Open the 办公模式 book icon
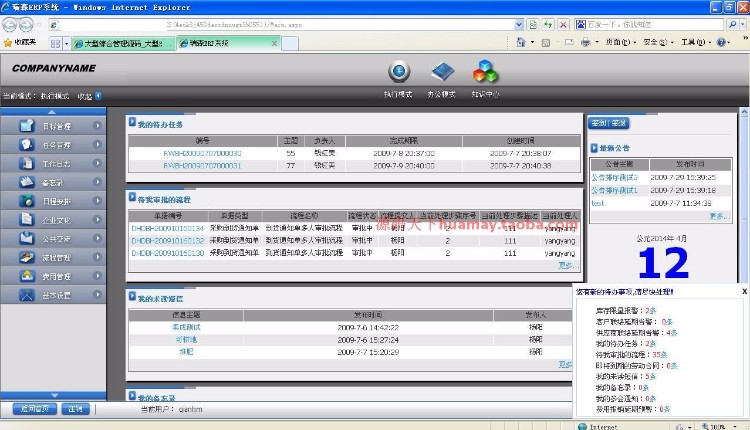 (442, 72)
